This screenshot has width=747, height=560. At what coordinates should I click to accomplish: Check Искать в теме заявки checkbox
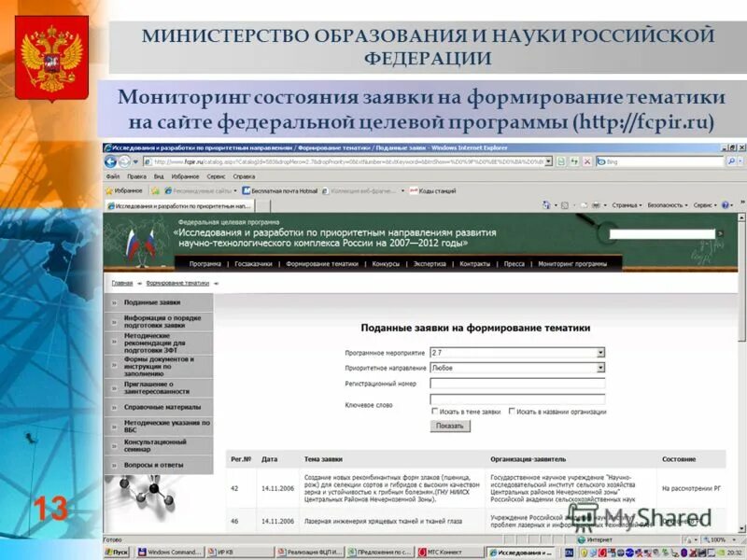pos(434,412)
